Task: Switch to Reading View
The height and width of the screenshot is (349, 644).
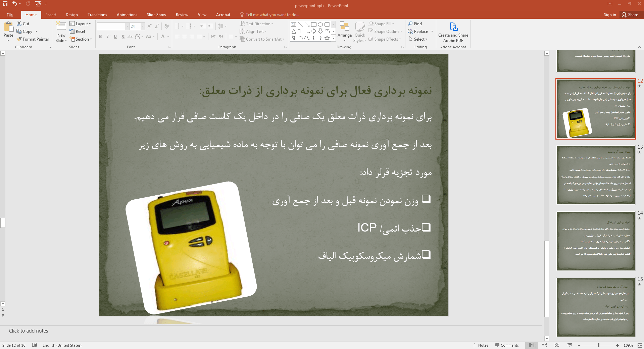Action: (x=557, y=345)
